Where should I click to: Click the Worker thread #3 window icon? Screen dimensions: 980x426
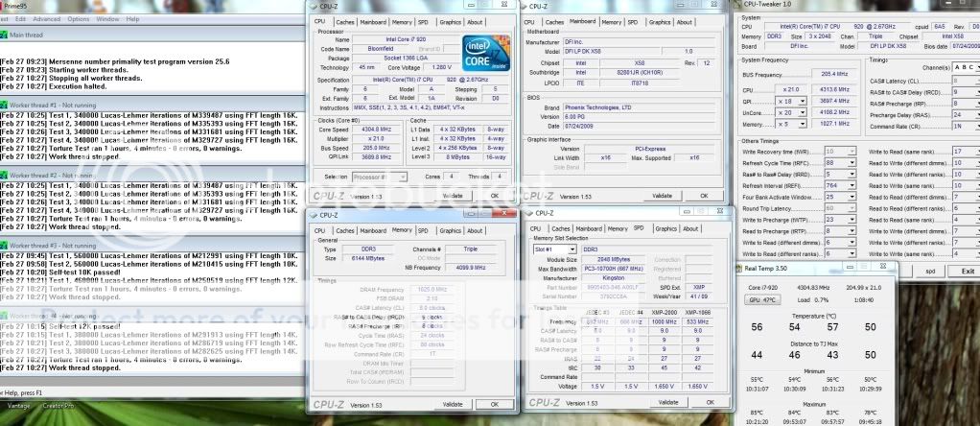click(x=5, y=246)
